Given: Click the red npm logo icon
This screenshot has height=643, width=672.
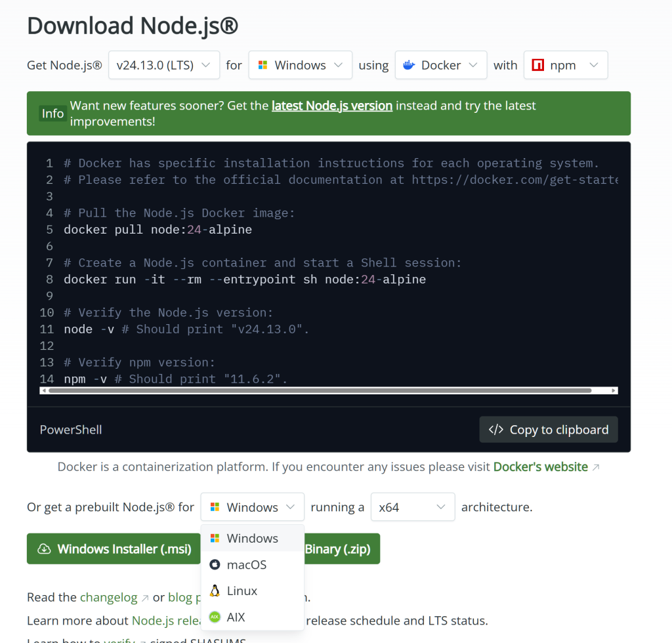Looking at the screenshot, I should point(538,66).
